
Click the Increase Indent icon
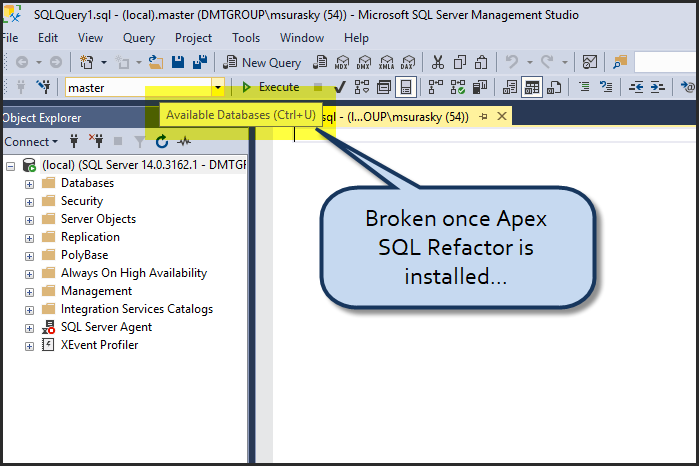(x=658, y=87)
